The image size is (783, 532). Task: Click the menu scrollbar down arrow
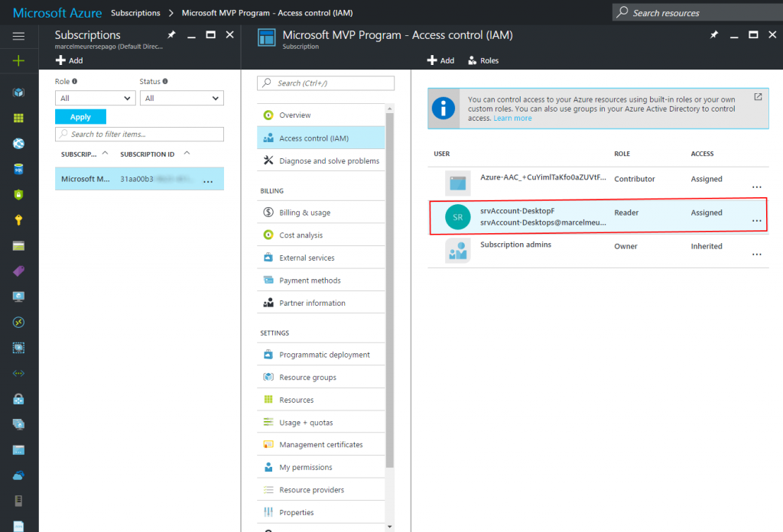(x=389, y=527)
